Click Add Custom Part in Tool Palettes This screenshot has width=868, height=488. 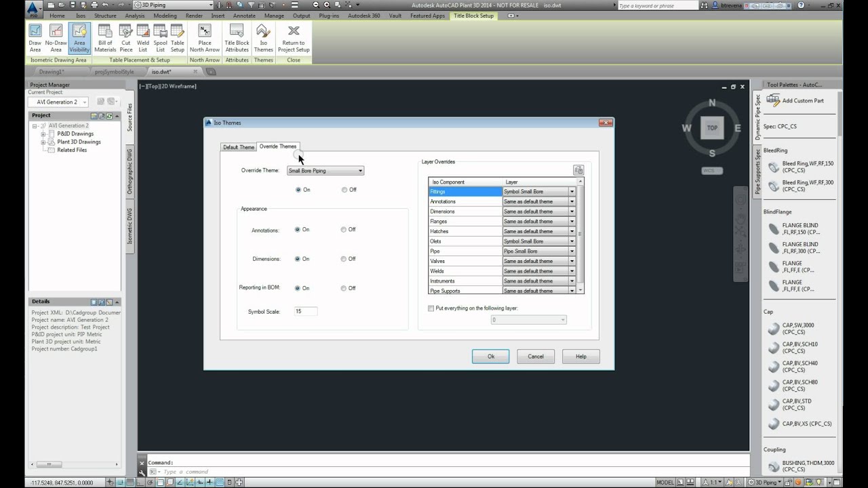[795, 100]
